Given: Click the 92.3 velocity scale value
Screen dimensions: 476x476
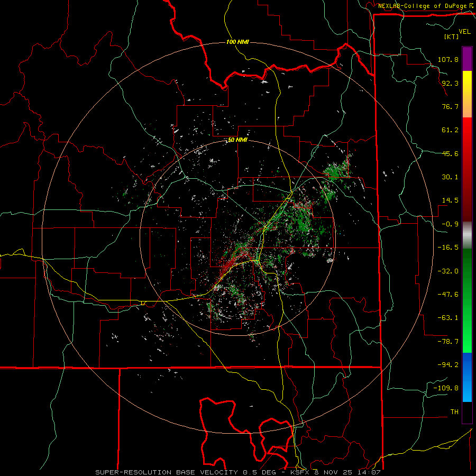Looking at the screenshot, I should click(450, 83).
